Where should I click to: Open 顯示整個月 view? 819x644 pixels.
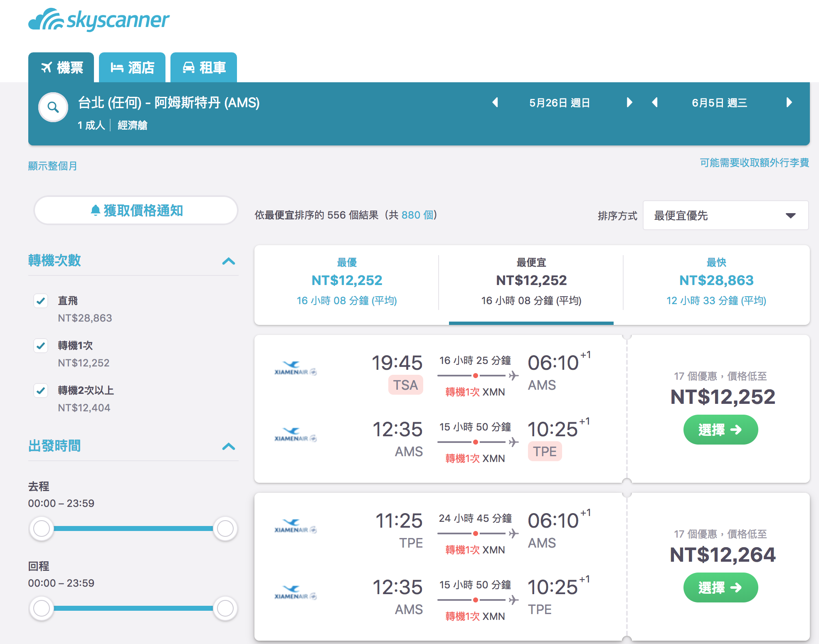52,165
